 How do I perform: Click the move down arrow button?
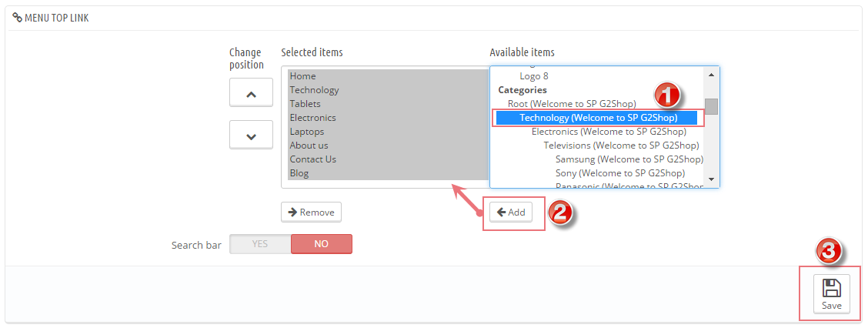[x=252, y=135]
